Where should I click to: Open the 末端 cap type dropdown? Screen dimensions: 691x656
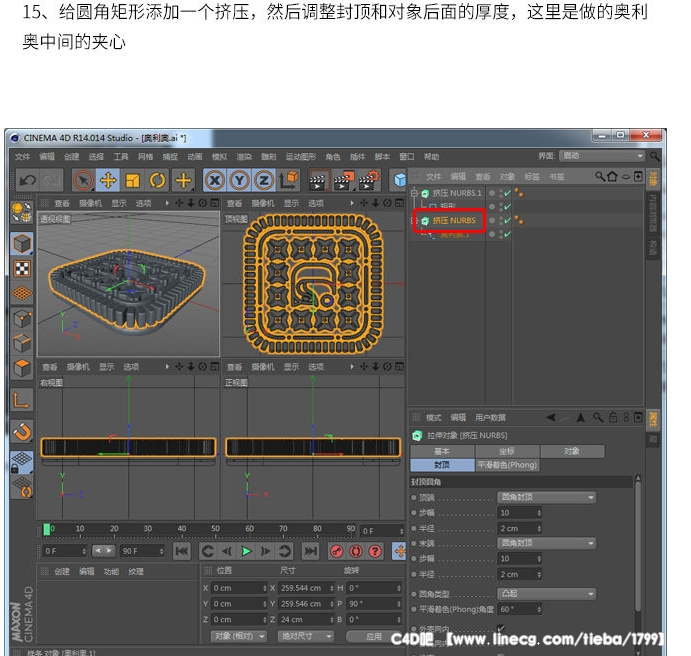coord(546,543)
